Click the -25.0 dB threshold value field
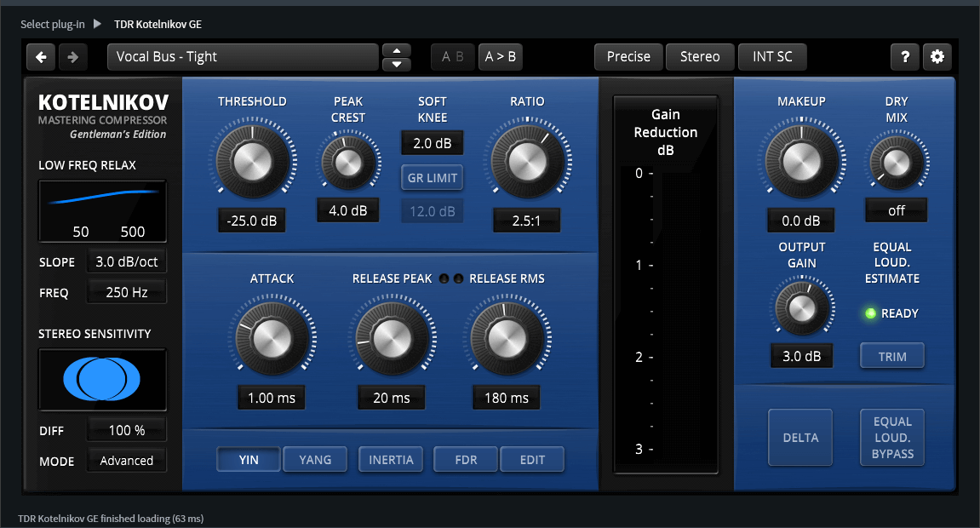Screen dimensions: 980x528 pos(252,221)
